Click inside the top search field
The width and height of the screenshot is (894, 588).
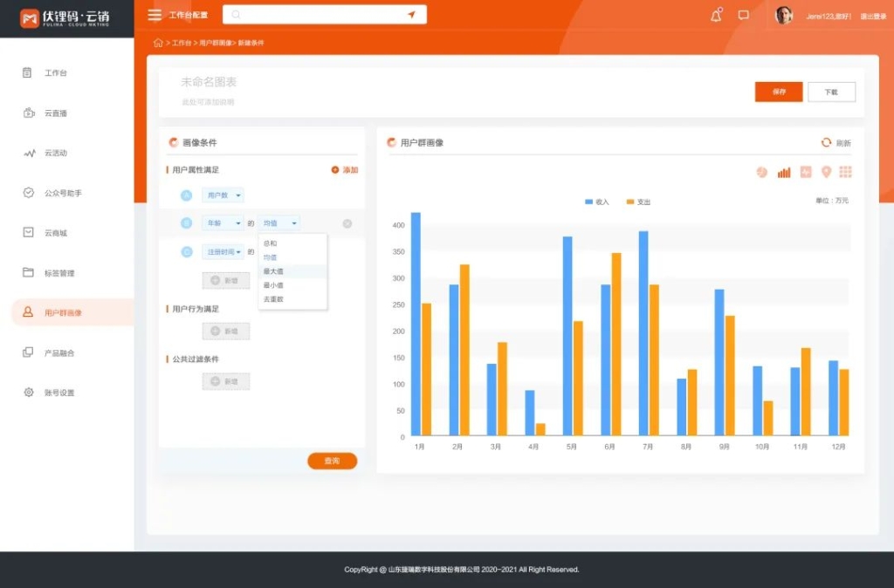(323, 14)
